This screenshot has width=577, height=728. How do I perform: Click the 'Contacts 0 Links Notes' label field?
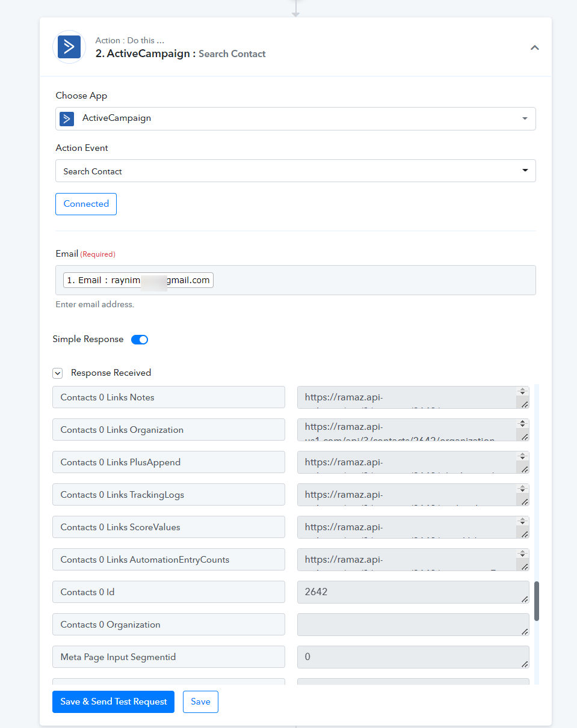click(168, 397)
